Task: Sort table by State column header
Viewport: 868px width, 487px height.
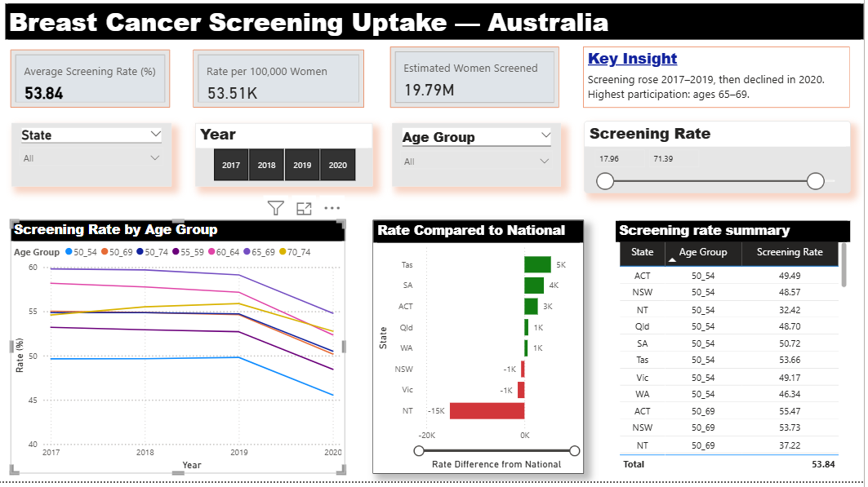Action: click(642, 253)
